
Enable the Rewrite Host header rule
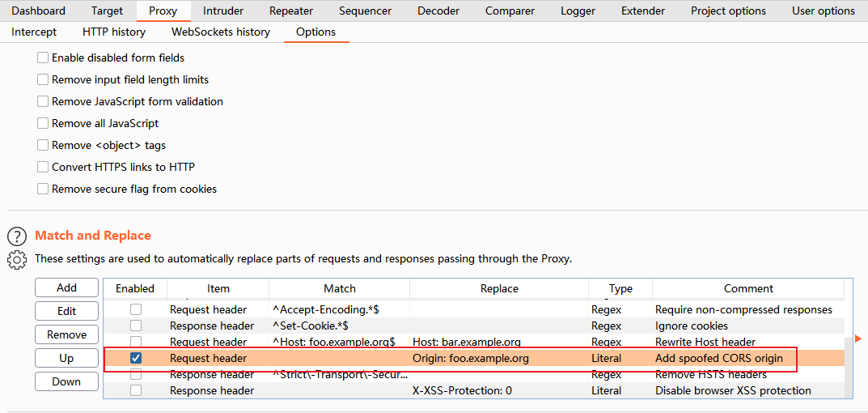136,342
